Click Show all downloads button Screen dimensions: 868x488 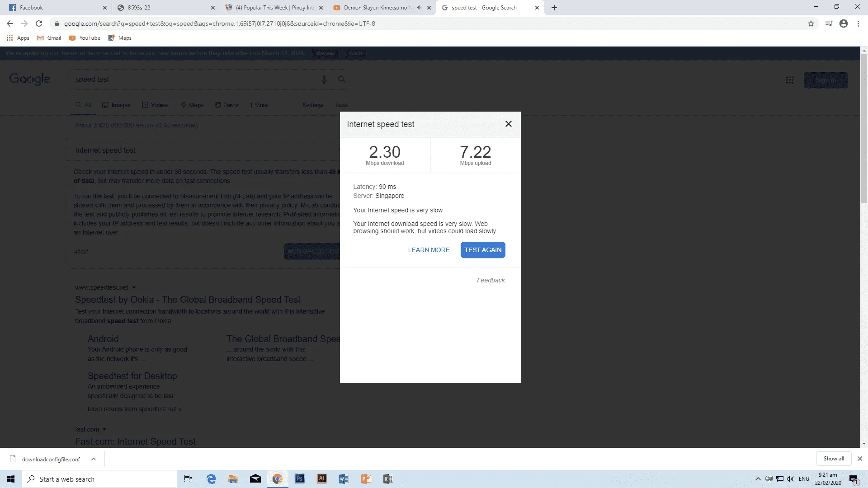point(834,459)
